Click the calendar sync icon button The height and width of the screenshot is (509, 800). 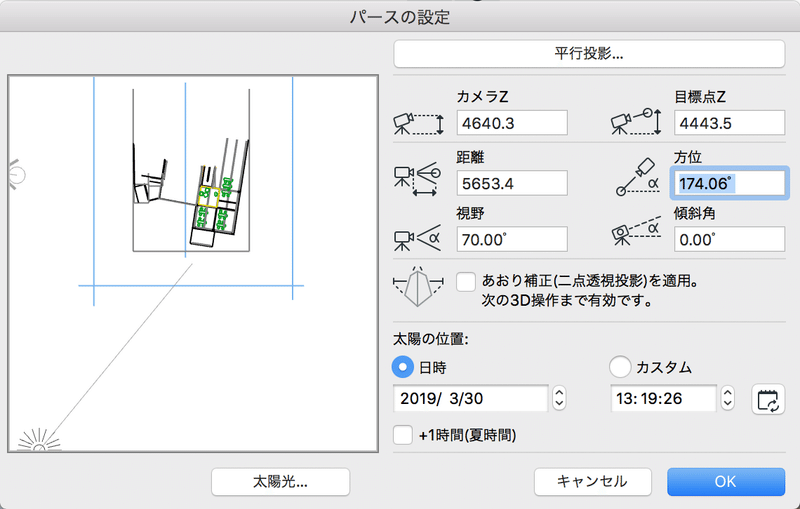[767, 398]
